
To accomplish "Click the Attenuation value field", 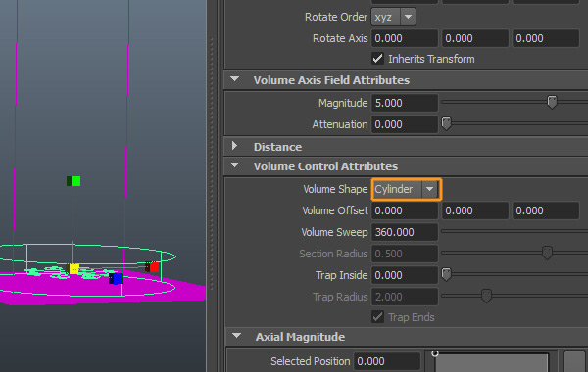I will [x=404, y=124].
